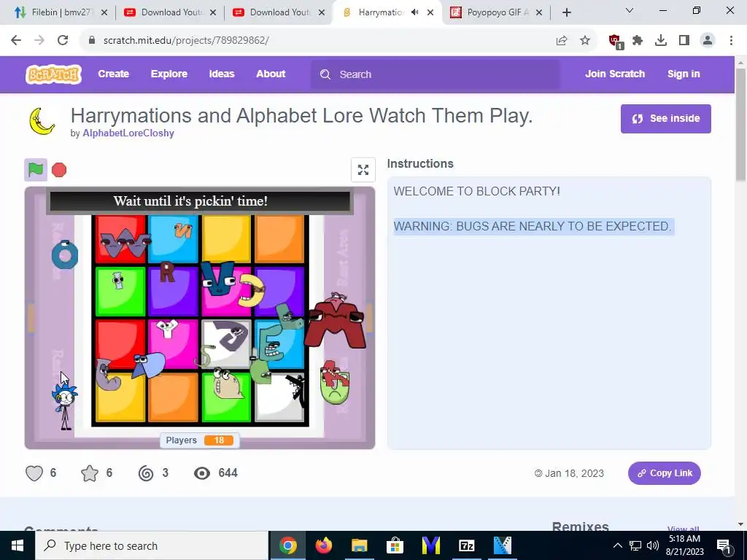
Task: Click the page vertical scrollbar
Action: (740, 125)
